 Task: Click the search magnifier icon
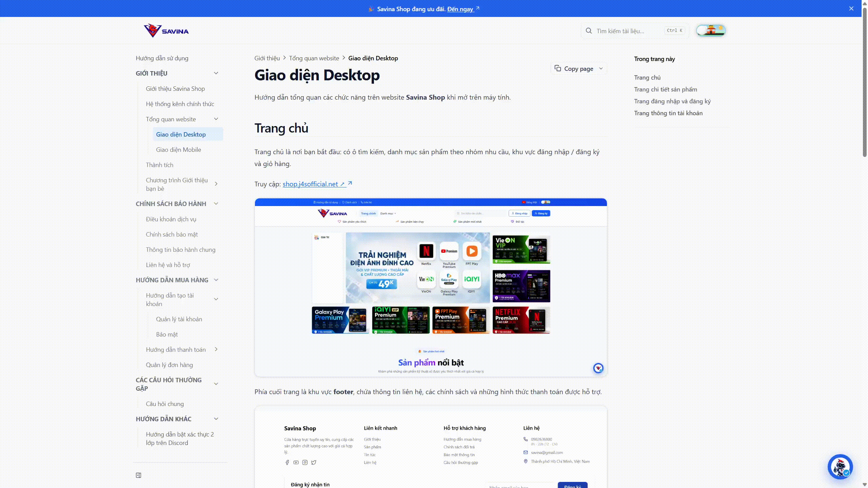589,31
